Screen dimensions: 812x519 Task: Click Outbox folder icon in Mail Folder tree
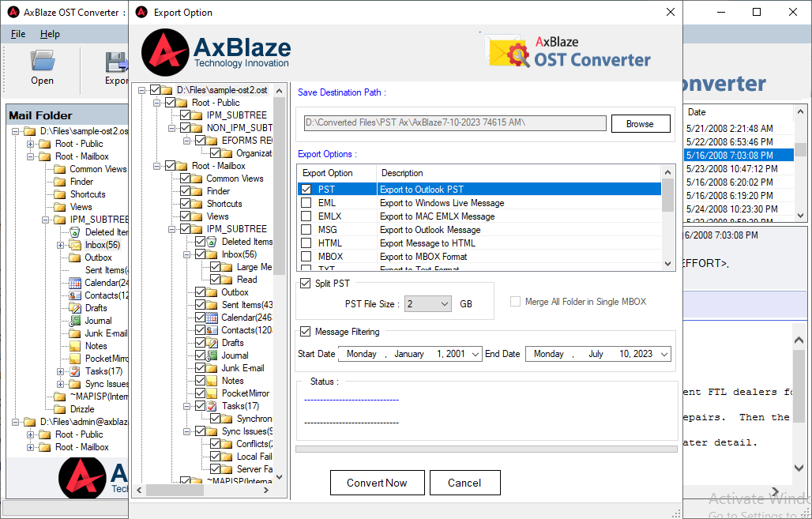75,258
